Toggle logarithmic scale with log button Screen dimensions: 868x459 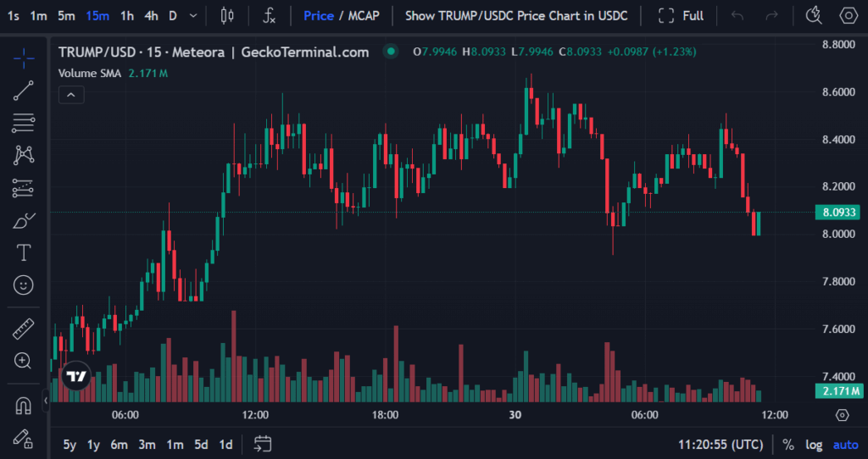[x=814, y=445]
